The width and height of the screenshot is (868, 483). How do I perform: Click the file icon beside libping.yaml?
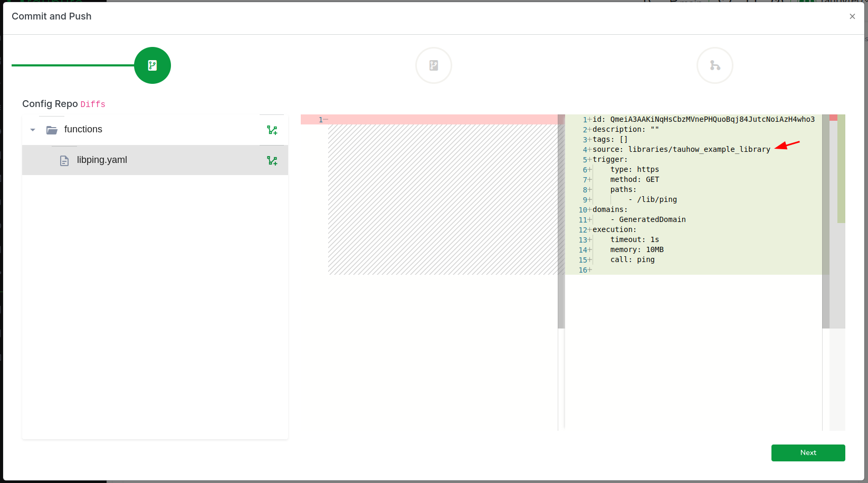click(64, 160)
